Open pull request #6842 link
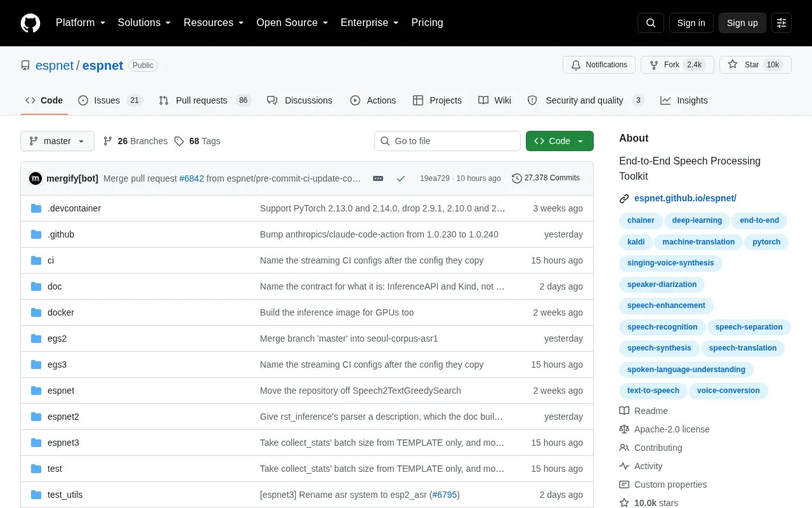 click(x=192, y=178)
